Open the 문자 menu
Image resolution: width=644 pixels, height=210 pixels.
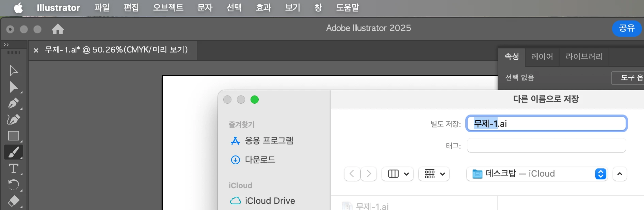[x=205, y=7]
